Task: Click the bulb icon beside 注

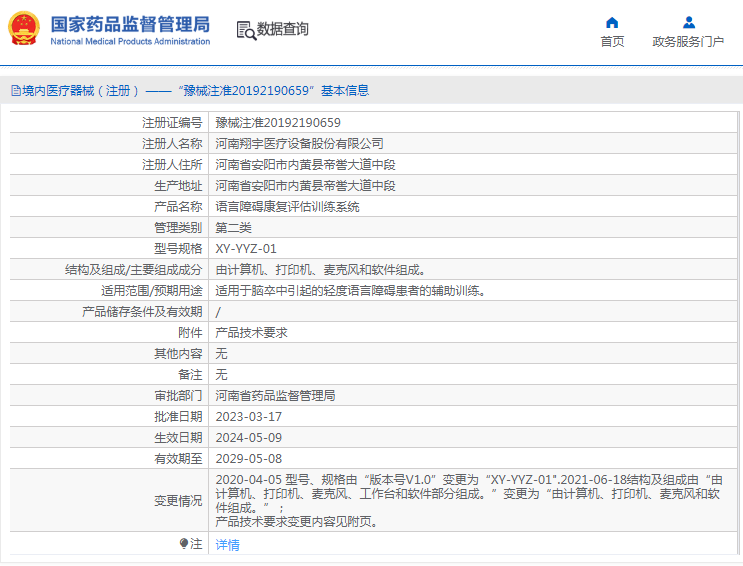Action: tap(184, 543)
